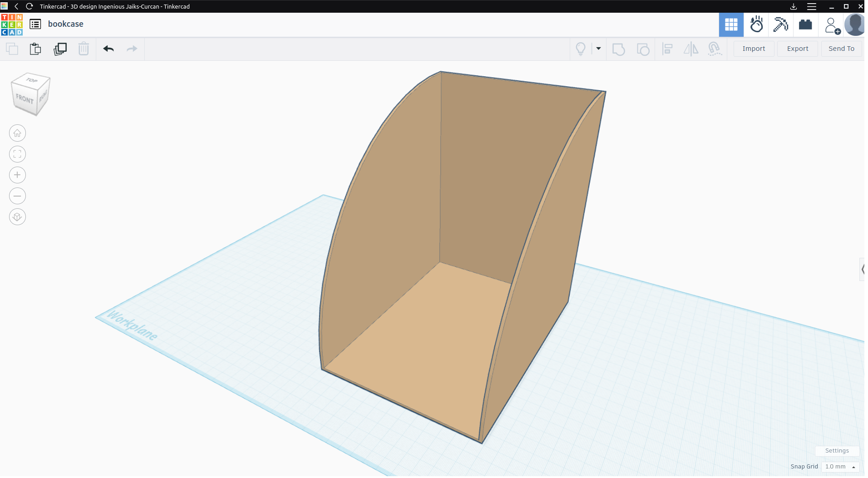This screenshot has width=868, height=478.
Task: Click the Ungroup shapes icon
Action: point(643,49)
